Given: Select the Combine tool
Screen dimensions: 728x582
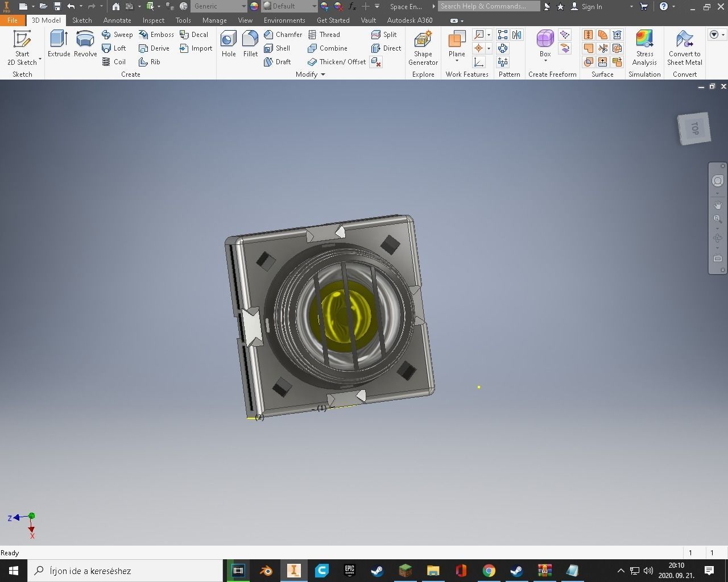Looking at the screenshot, I should [x=329, y=48].
